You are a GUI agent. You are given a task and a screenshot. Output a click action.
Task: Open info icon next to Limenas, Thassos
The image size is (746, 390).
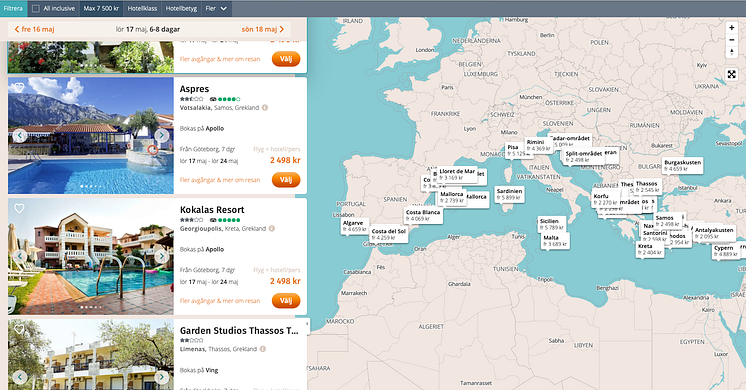[263, 349]
